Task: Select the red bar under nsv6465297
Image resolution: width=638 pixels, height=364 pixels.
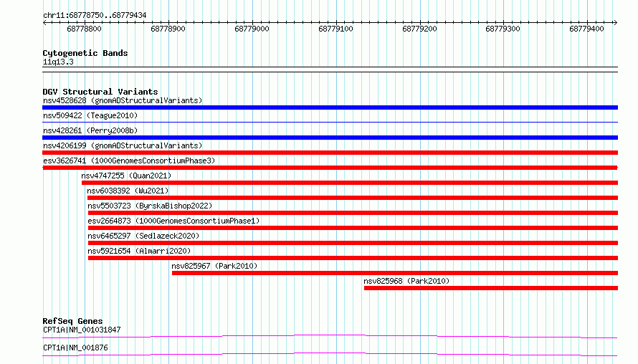Action: point(353,243)
